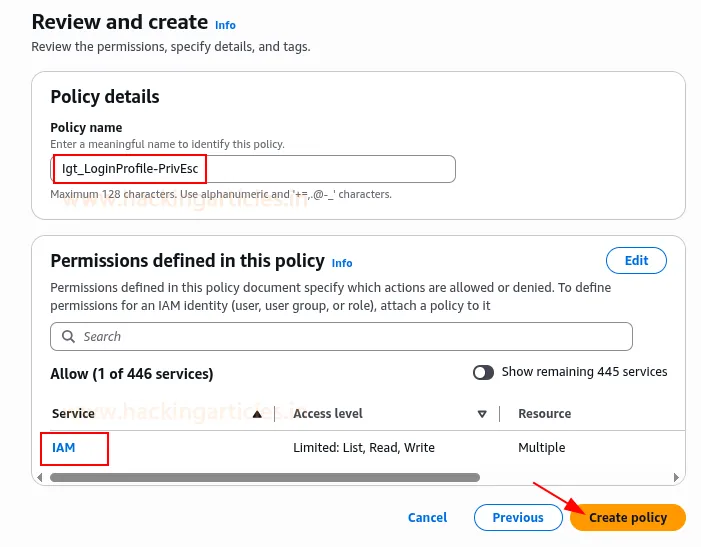This screenshot has width=701, height=547.
Task: Focus the permissions Search text field
Action: [x=350, y=337]
